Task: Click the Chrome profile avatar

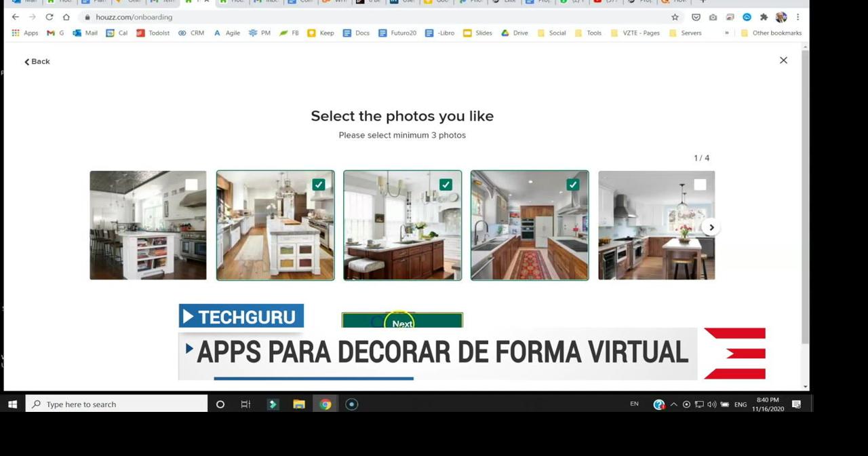Action: point(781,17)
